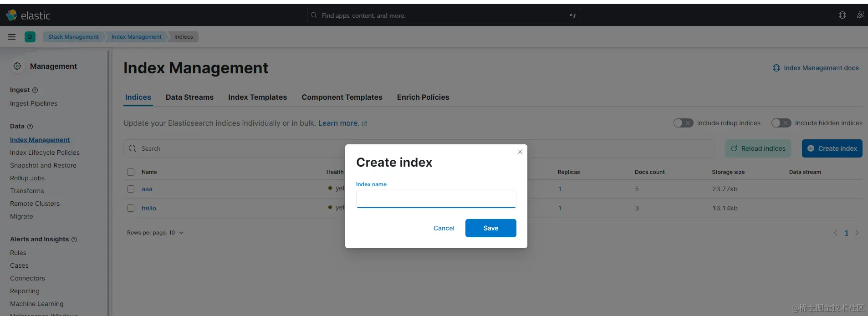The width and height of the screenshot is (868, 316).
Task: Click the Elastic logo
Action: (x=28, y=15)
